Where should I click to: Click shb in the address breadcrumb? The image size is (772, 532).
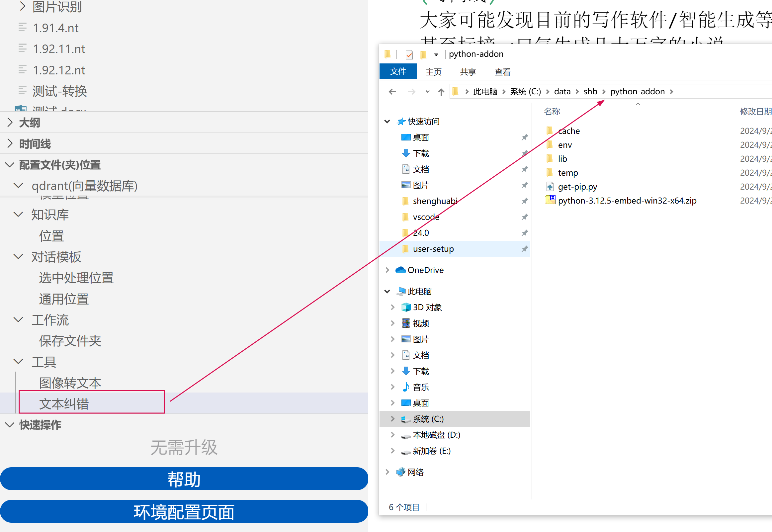pyautogui.click(x=590, y=92)
